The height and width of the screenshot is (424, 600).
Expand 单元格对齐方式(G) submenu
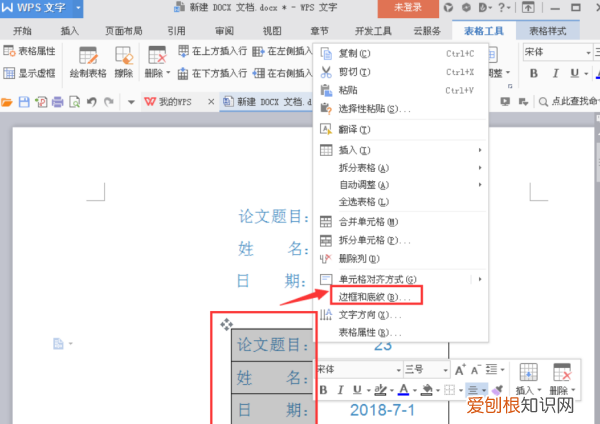point(401,279)
